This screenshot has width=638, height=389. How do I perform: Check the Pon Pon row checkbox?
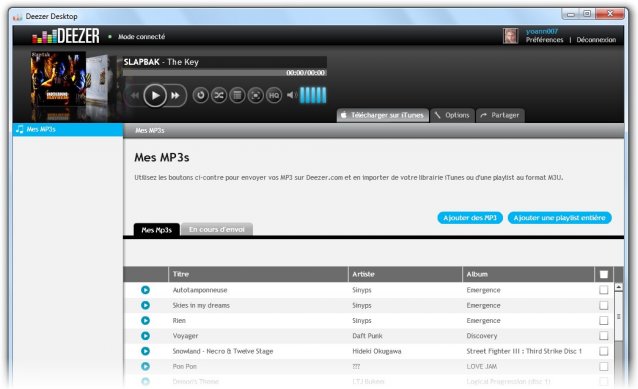point(604,366)
